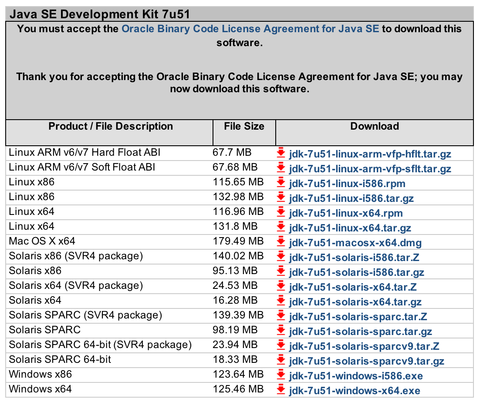Download the jdk-7u51-solaris-sparcv9.tar.Z link
This screenshot has width=480, height=402.
[364, 346]
